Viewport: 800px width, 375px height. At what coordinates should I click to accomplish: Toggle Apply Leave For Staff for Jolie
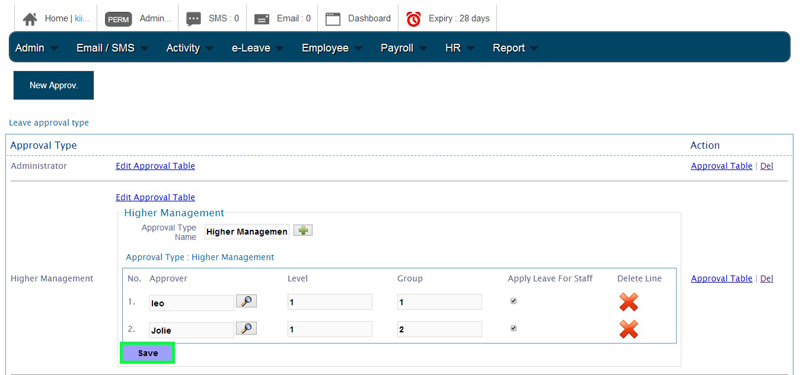513,329
